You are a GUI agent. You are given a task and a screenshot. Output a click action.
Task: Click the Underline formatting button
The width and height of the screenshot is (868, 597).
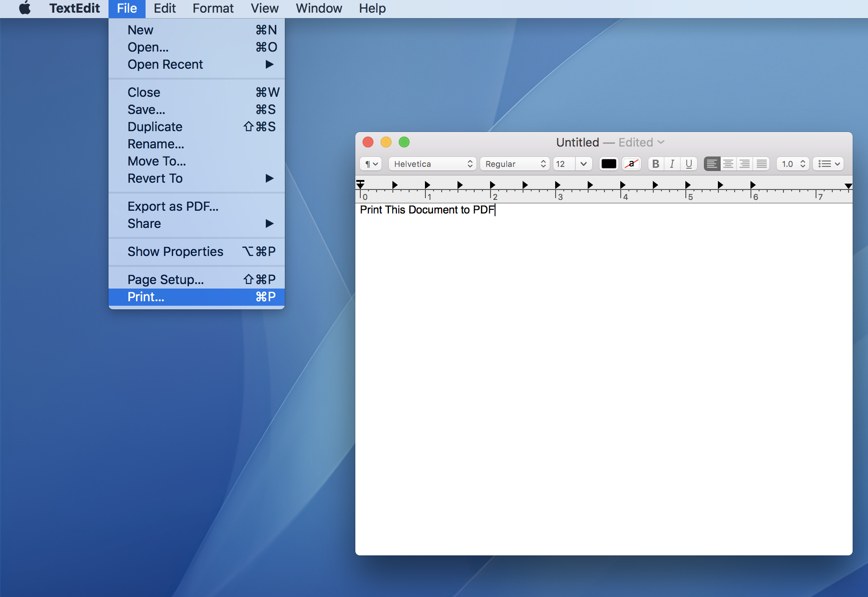(x=689, y=164)
